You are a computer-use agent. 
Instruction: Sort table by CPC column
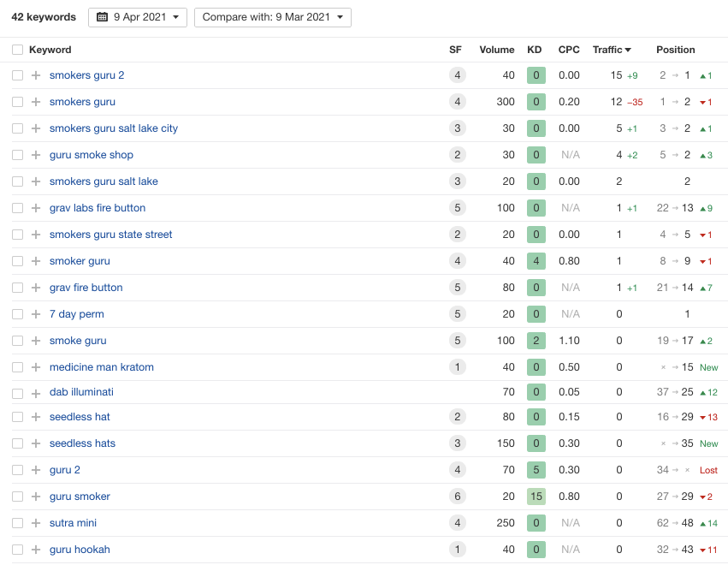[x=569, y=50]
